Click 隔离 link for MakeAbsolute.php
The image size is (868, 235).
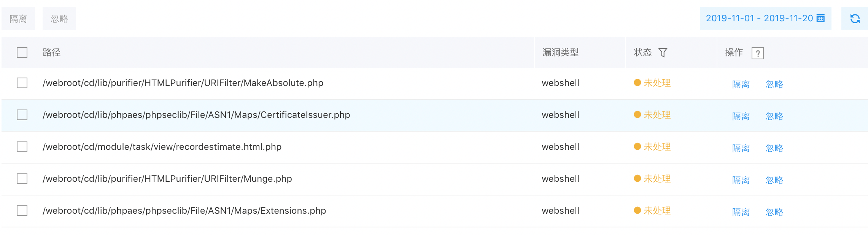click(x=741, y=84)
